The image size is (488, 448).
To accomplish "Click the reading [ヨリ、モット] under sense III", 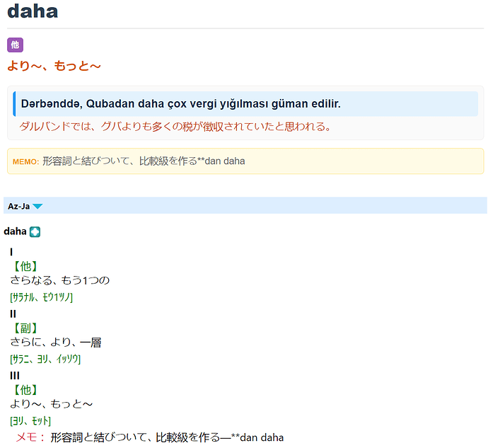I will [x=30, y=421].
